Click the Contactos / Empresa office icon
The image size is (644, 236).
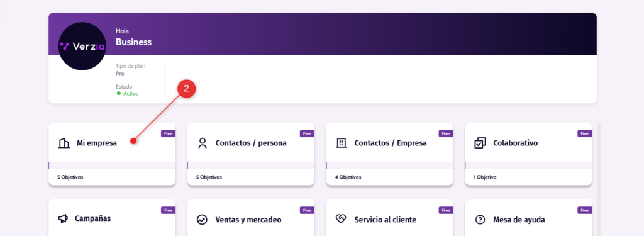point(341,143)
